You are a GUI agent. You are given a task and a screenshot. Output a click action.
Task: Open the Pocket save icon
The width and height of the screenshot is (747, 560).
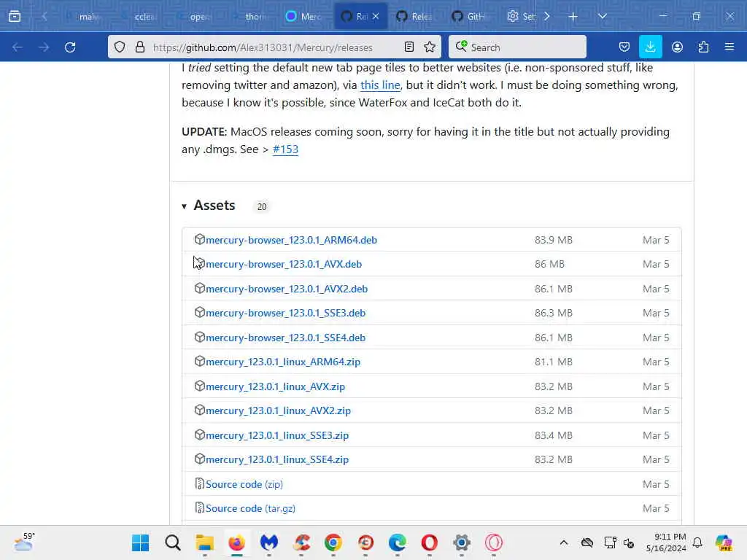coord(624,47)
